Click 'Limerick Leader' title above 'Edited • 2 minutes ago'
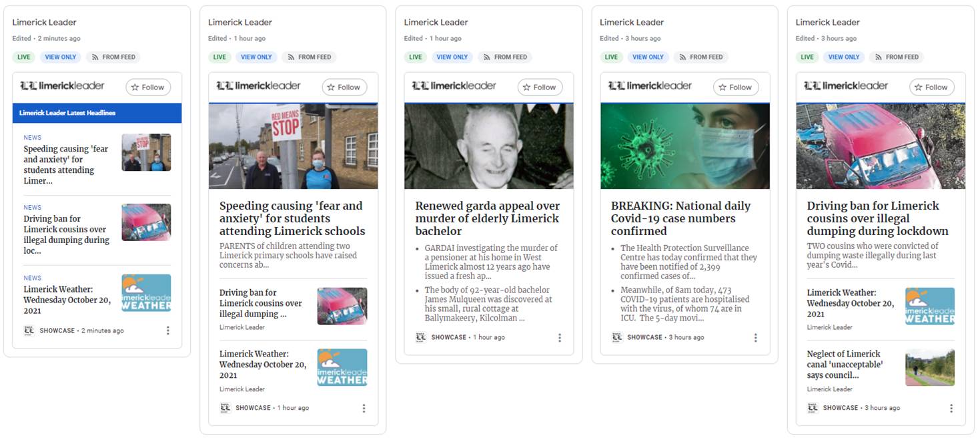 [x=44, y=23]
